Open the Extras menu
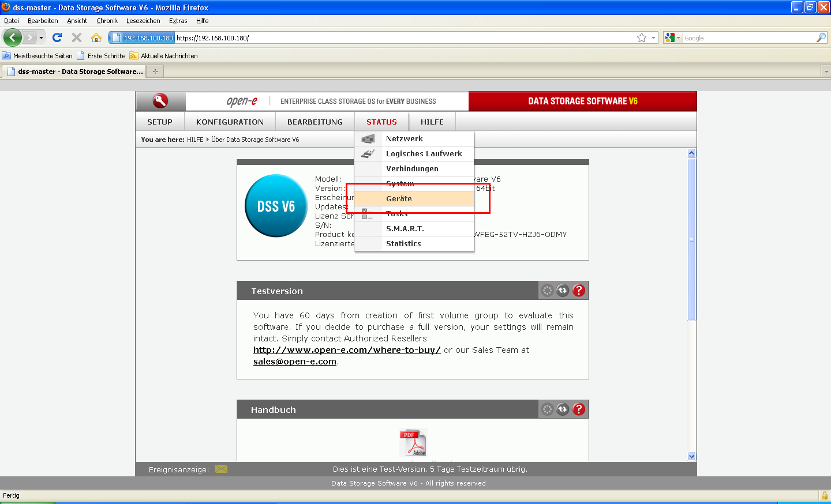Viewport: 831px width, 504px height. coord(178,21)
